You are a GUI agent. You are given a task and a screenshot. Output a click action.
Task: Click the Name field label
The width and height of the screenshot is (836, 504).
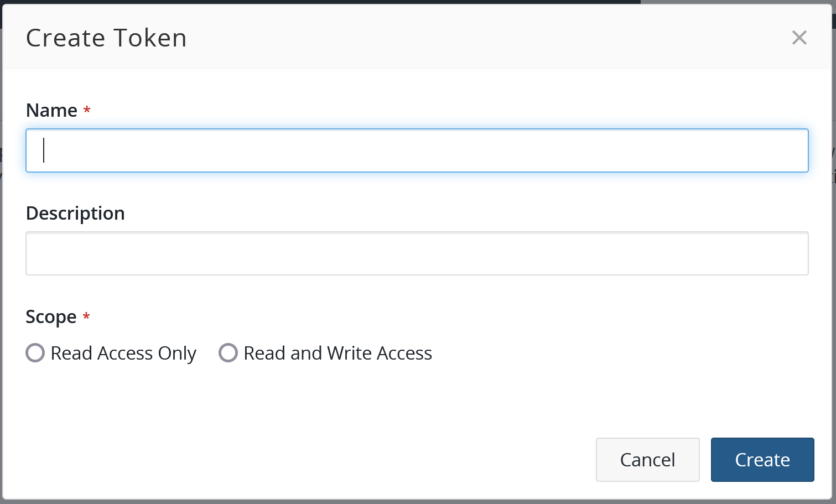[x=50, y=110]
